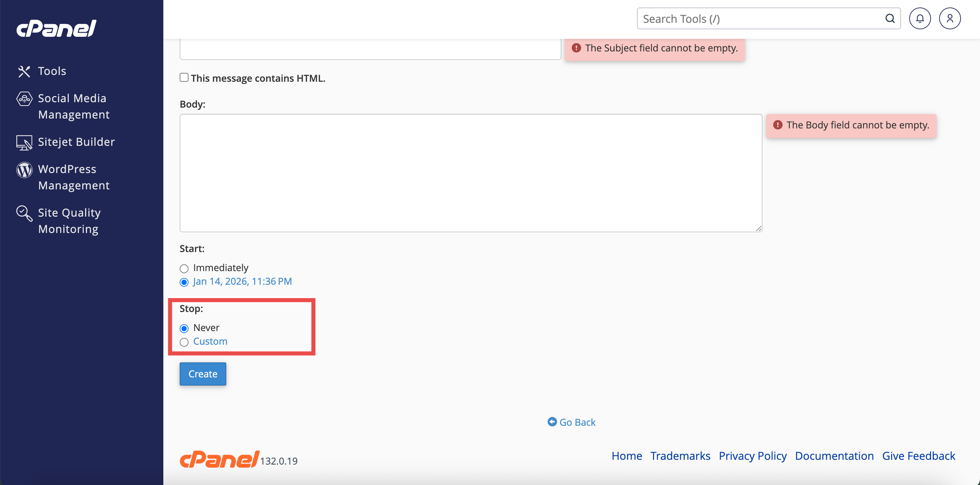Select the Jan 14, 2026 start date radio
Screen dimensions: 980x485
coord(184,282)
